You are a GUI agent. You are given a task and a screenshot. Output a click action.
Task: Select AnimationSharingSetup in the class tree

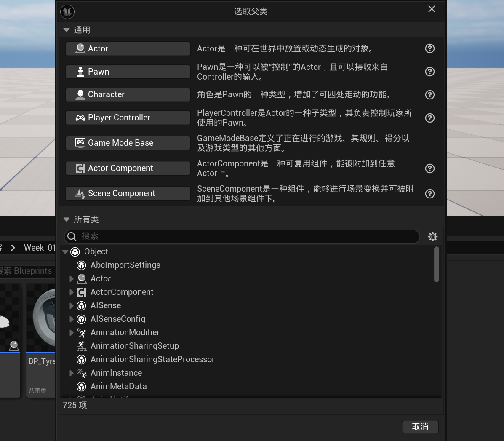coord(135,346)
